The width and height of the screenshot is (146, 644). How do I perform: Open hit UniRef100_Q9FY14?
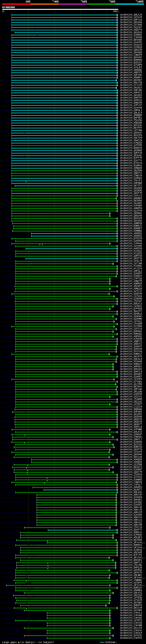pos(131,20)
